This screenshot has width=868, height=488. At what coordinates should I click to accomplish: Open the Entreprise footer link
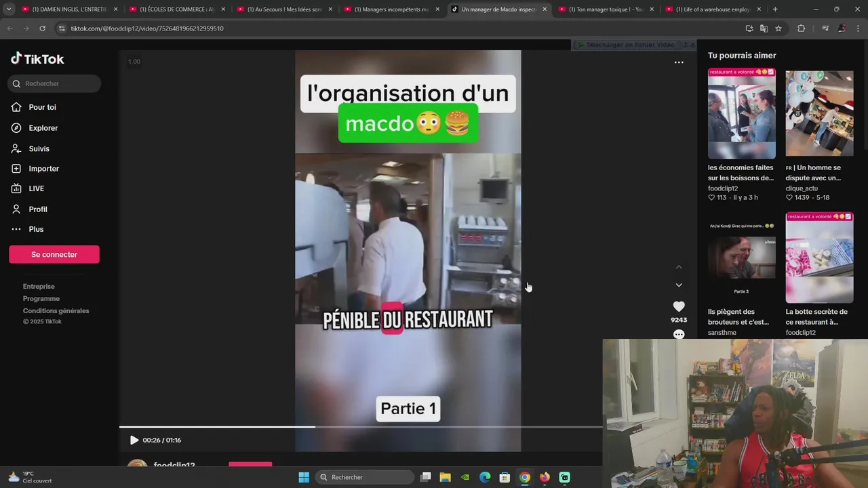tap(39, 286)
